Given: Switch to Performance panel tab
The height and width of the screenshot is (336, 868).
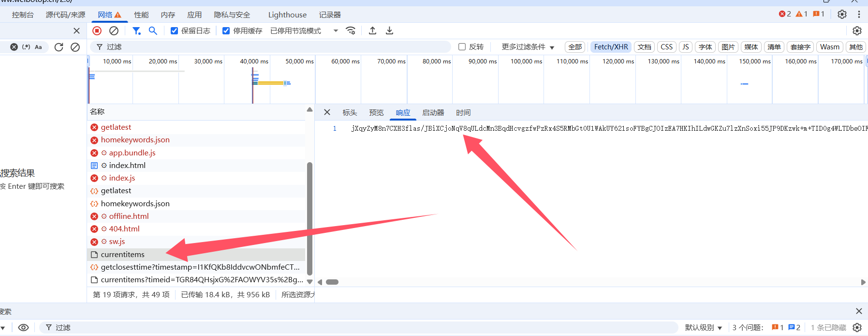Looking at the screenshot, I should [141, 15].
